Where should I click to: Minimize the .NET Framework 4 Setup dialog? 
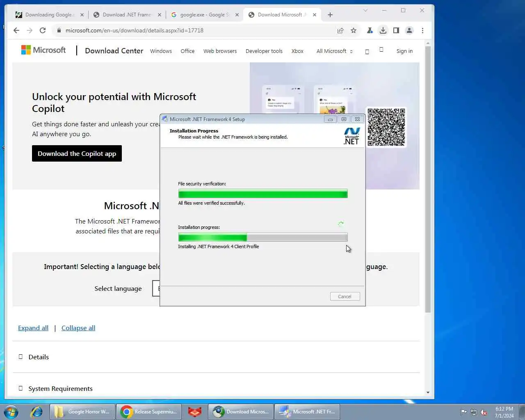pyautogui.click(x=330, y=119)
